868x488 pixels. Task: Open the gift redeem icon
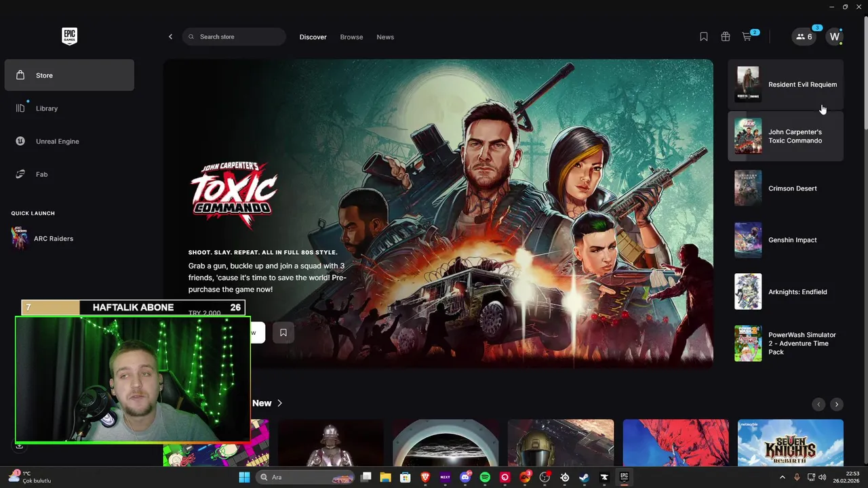pos(726,37)
